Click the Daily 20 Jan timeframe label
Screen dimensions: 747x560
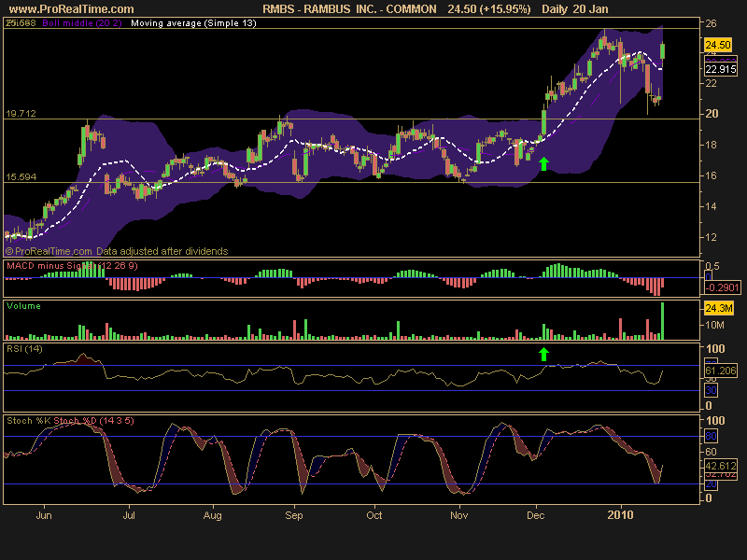(575, 9)
